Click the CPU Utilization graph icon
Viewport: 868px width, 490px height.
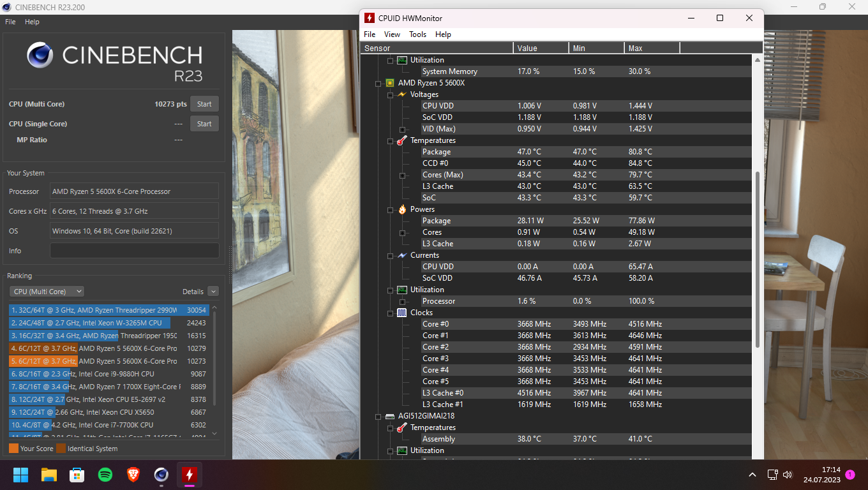coord(401,290)
